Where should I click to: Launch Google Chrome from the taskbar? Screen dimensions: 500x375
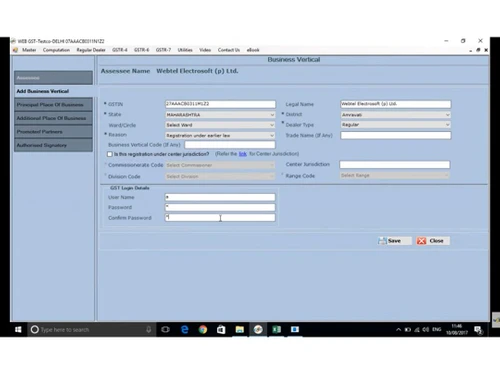203,330
